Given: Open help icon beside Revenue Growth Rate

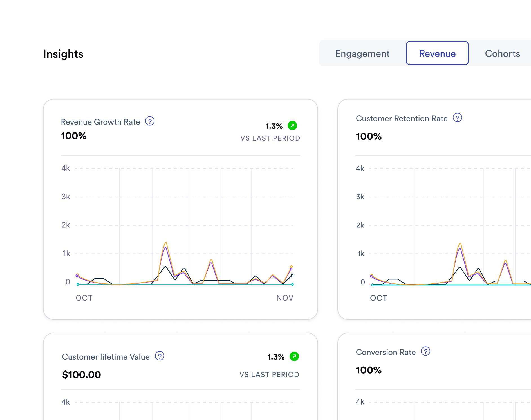Looking at the screenshot, I should [x=150, y=121].
